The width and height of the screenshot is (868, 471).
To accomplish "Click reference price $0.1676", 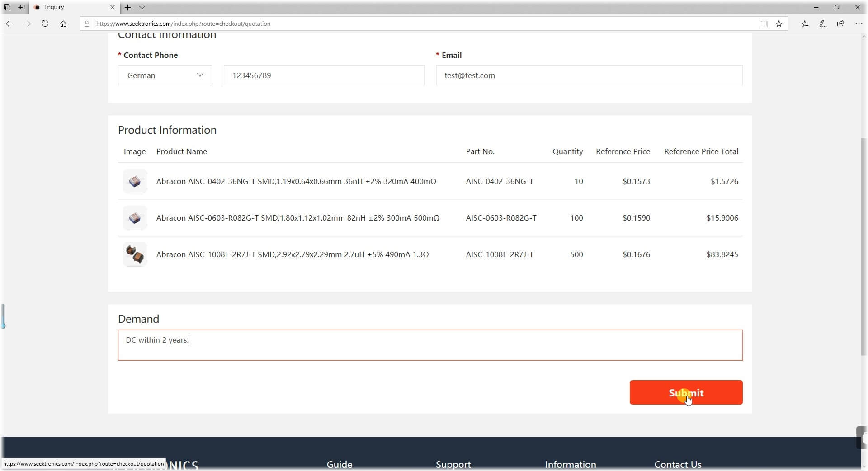I will tap(636, 254).
